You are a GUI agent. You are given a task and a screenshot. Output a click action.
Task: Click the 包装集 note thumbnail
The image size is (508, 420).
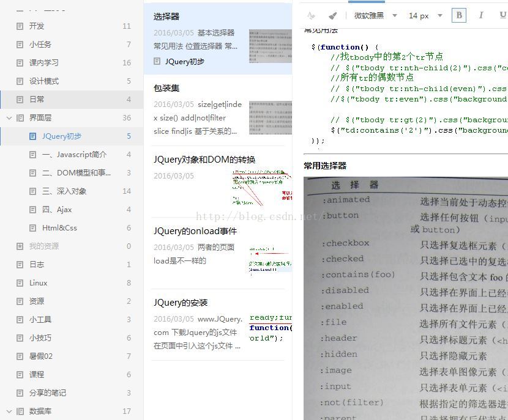tap(270, 117)
